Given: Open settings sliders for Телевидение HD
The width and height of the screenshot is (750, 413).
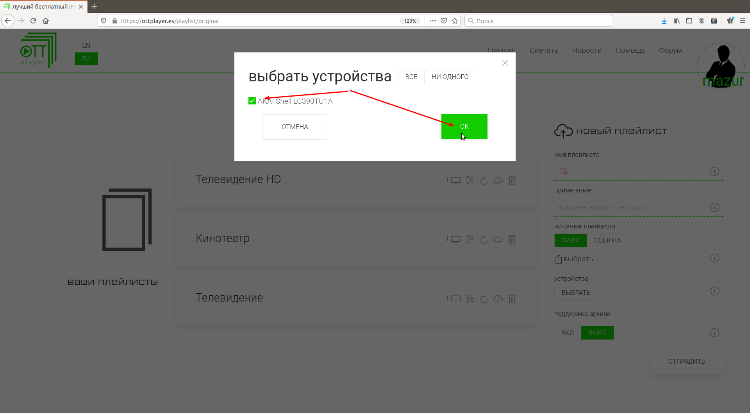Looking at the screenshot, I should coord(470,180).
